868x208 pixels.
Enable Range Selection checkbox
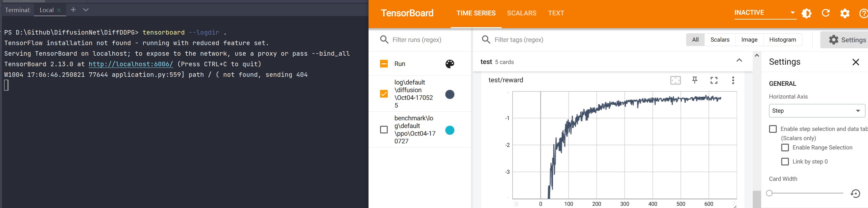click(785, 148)
